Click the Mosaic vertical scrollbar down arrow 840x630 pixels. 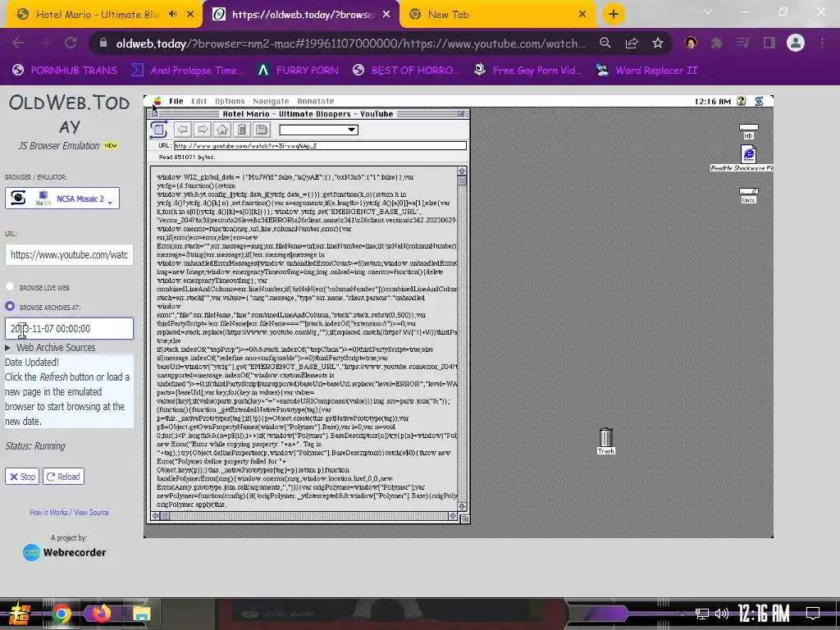pos(462,506)
